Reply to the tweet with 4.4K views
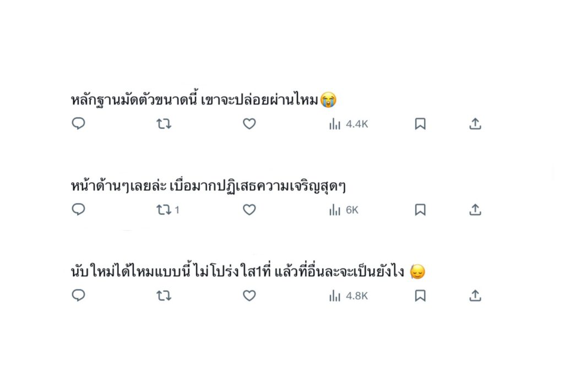Screen dimensions: 564x392 [79, 124]
